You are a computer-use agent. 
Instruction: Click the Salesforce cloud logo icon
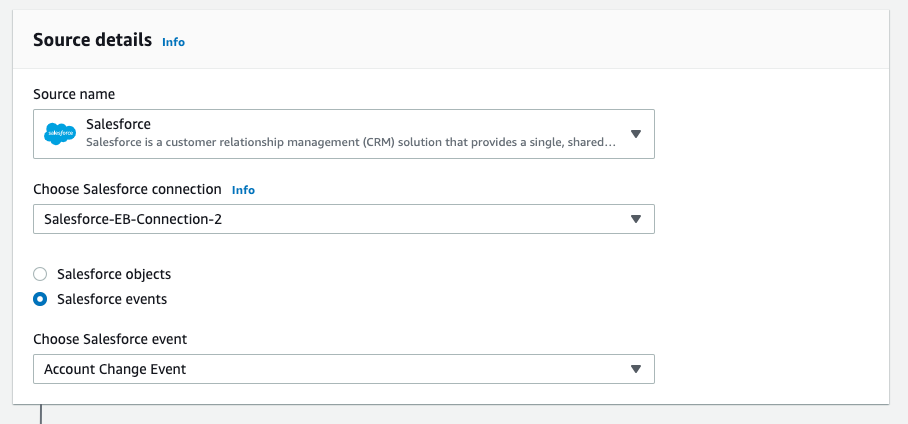60,133
